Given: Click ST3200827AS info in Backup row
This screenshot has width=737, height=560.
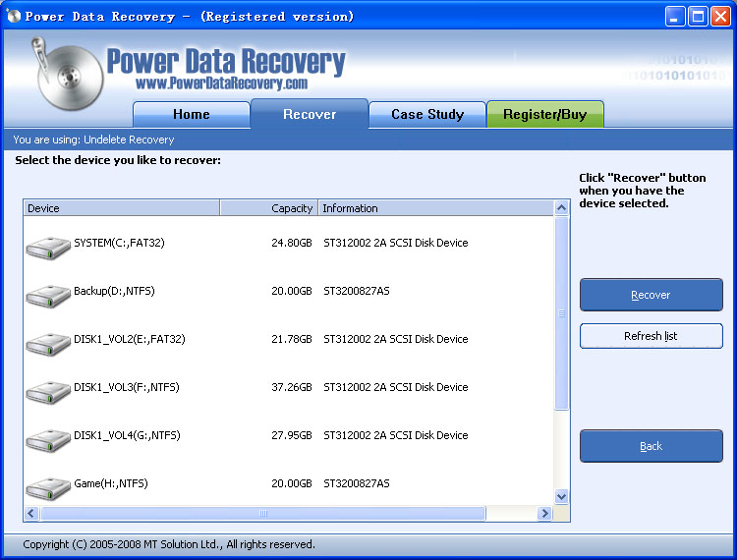Looking at the screenshot, I should tap(357, 291).
